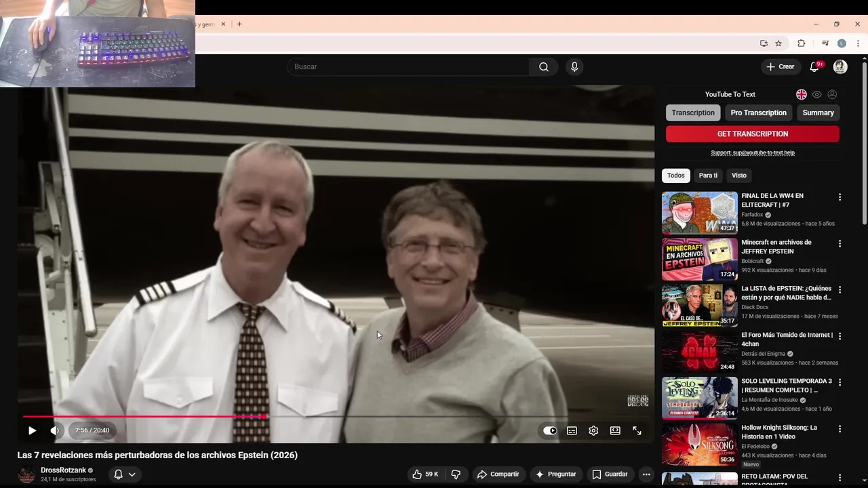Viewport: 868px width, 488px height.
Task: Enter fullscreen mode in the player
Action: tap(637, 430)
